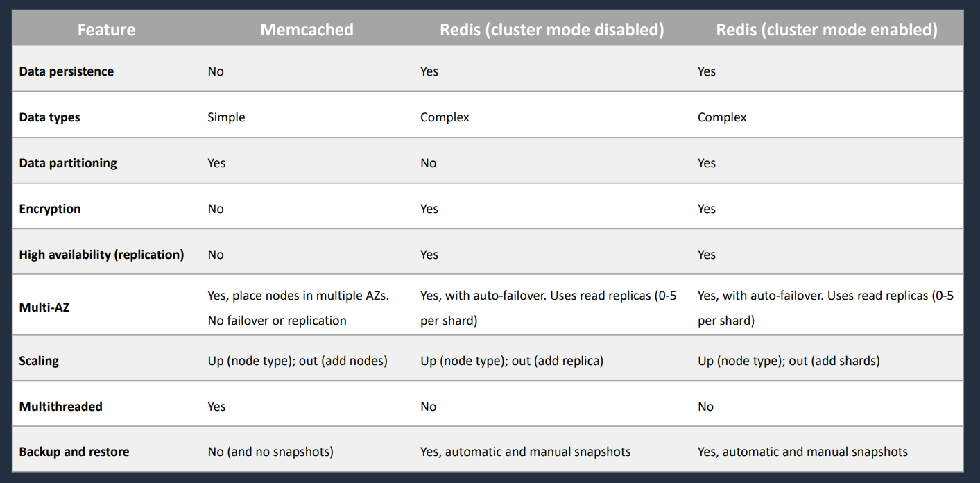This screenshot has height=483, width=980.
Task: Click 'No failover or replication' text
Action: [277, 321]
